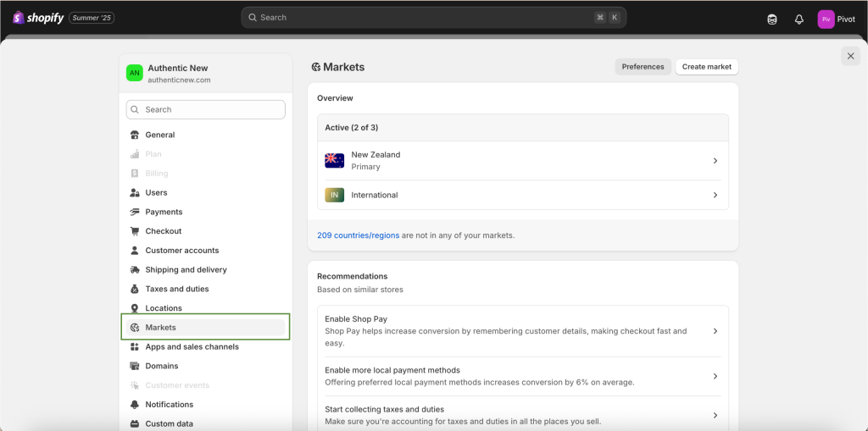Open the New Zealand primary market

tap(522, 161)
